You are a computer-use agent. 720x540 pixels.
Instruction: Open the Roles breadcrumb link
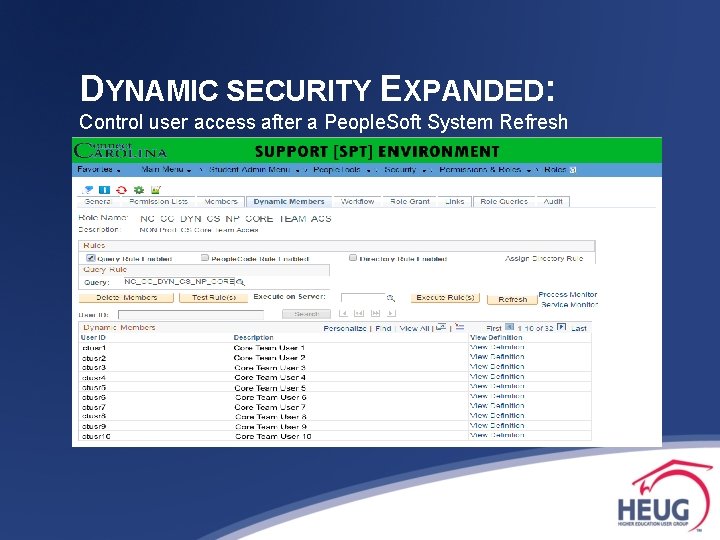[x=555, y=169]
